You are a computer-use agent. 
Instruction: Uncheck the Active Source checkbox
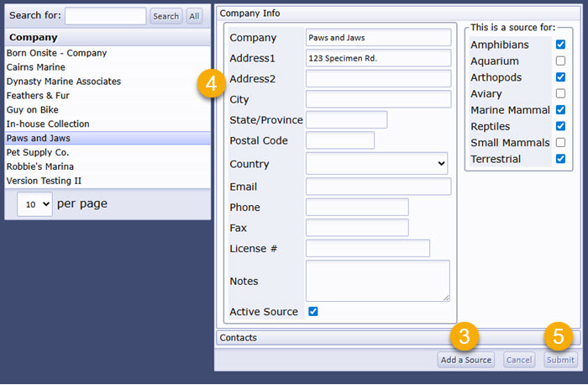click(x=313, y=312)
